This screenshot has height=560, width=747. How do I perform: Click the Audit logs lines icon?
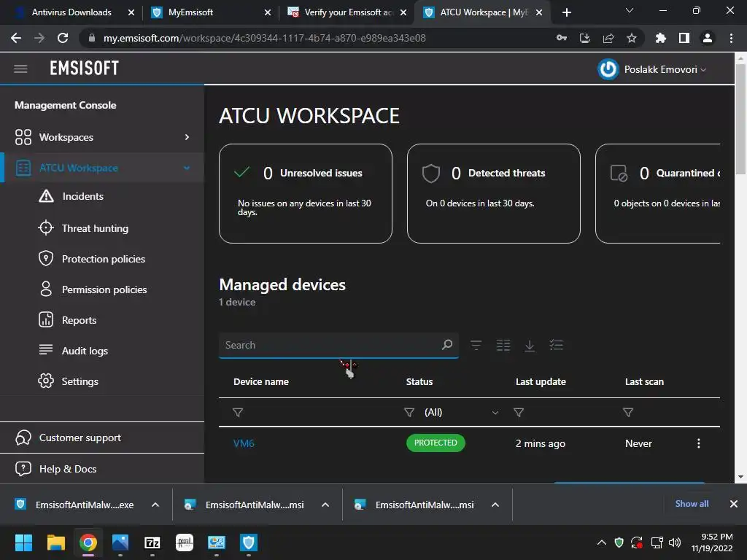click(46, 349)
